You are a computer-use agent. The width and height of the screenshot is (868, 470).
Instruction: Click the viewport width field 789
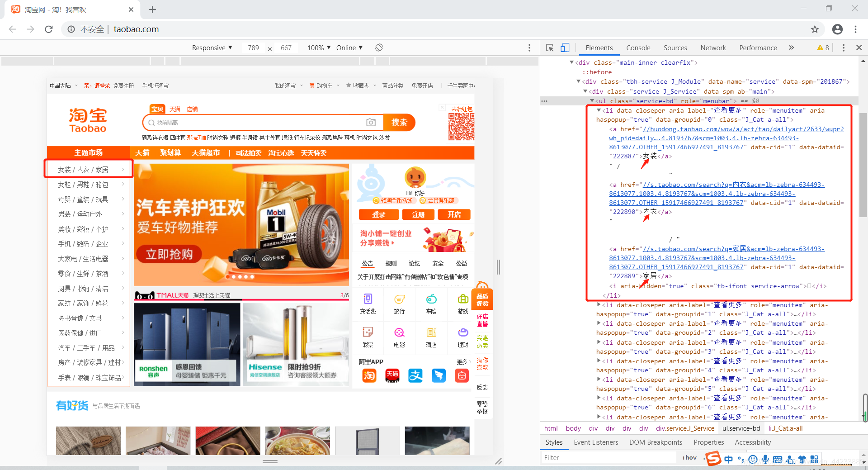(253, 47)
